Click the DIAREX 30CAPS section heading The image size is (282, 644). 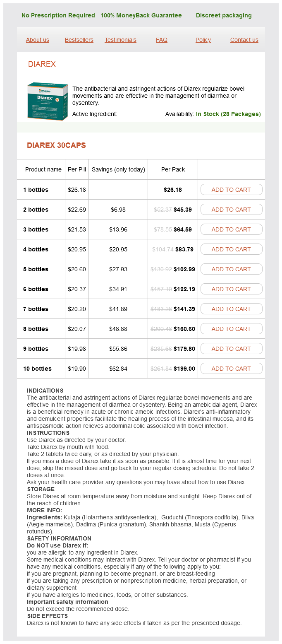point(56,145)
